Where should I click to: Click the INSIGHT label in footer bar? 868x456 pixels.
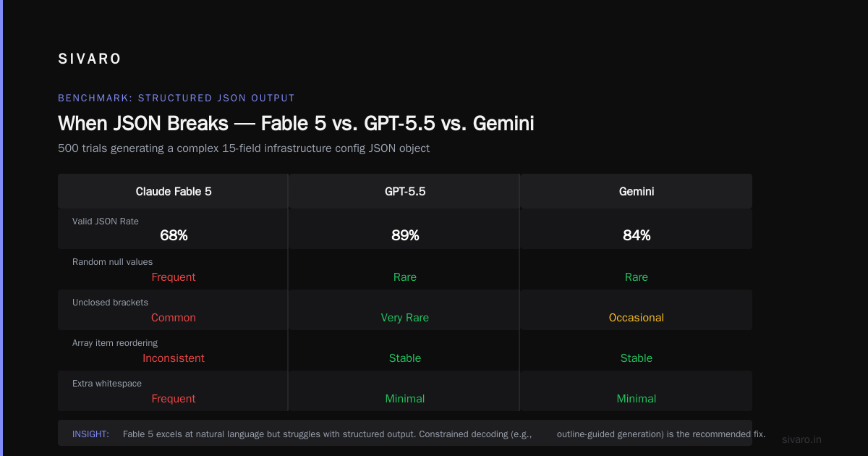90,434
